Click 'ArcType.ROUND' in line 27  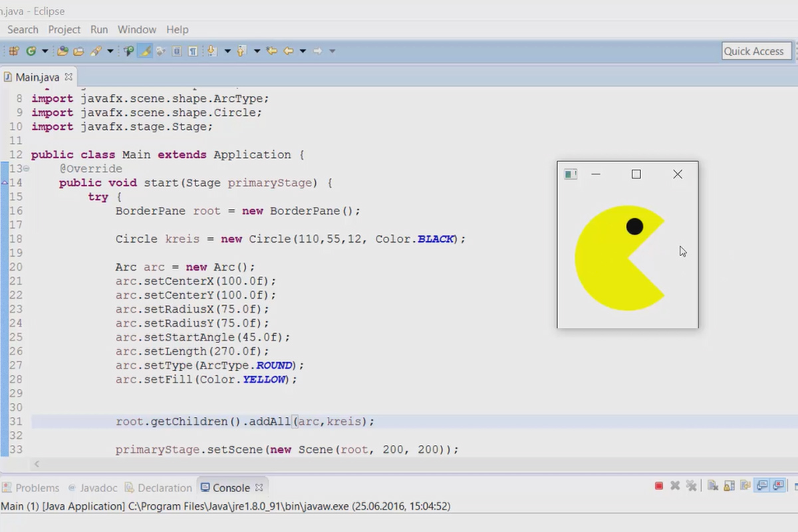(x=245, y=365)
